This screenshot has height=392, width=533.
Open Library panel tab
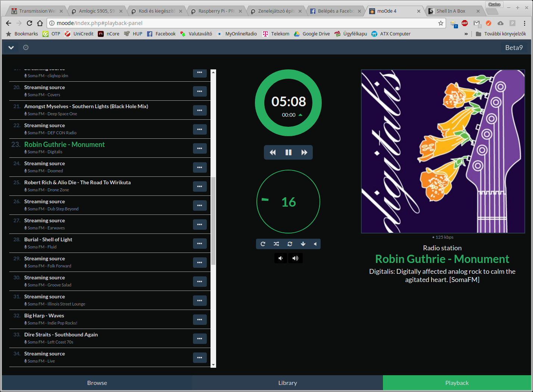click(x=287, y=383)
